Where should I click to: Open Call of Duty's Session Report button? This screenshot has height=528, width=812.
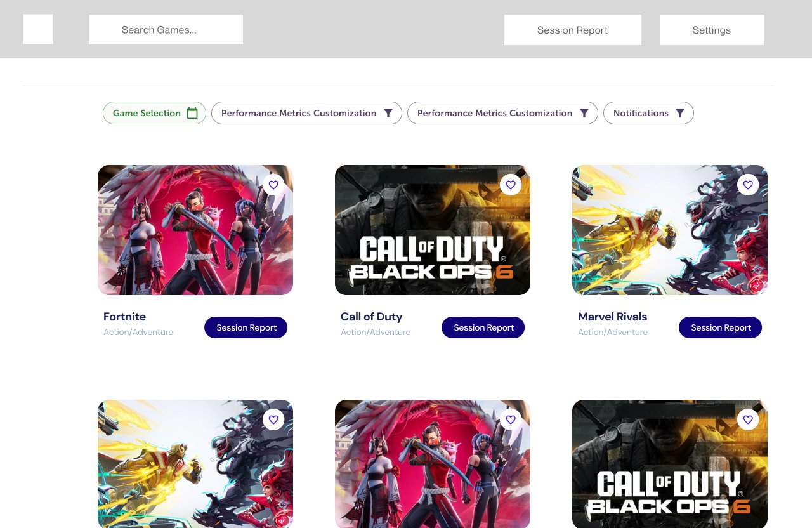pyautogui.click(x=483, y=327)
